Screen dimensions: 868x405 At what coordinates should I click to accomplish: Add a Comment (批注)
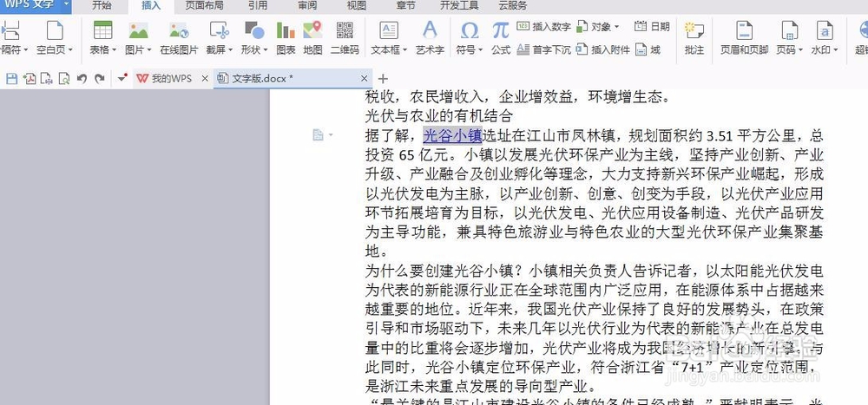coord(694,37)
